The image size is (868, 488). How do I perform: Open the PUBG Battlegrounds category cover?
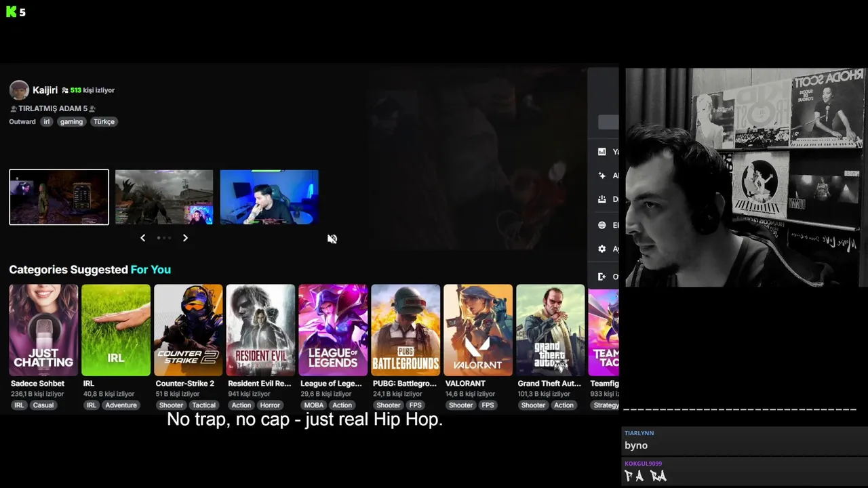(x=406, y=330)
